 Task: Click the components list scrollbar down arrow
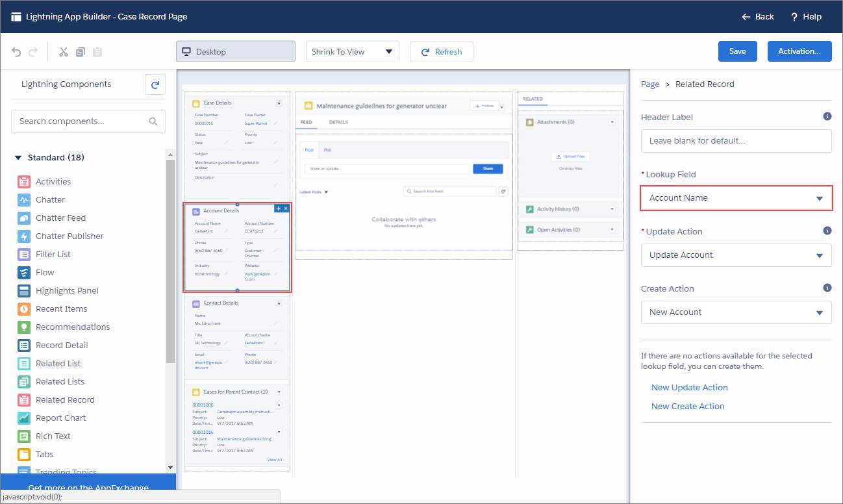point(171,467)
